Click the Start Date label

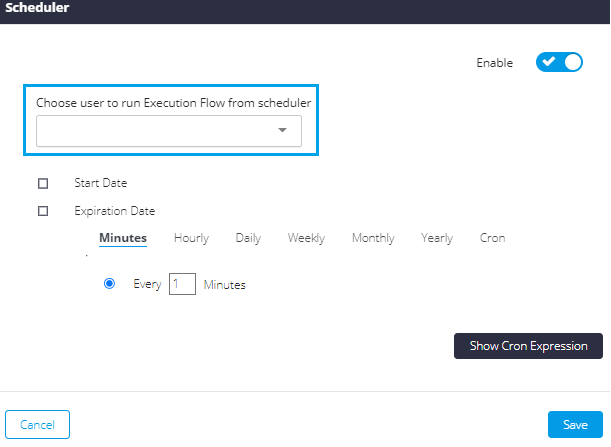tap(101, 183)
